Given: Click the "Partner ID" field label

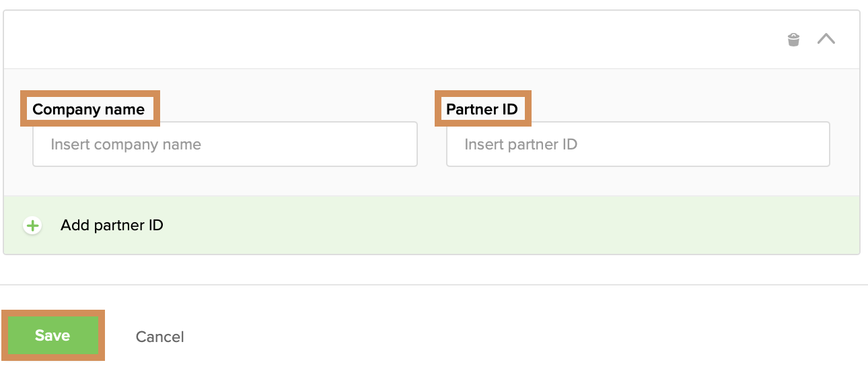Looking at the screenshot, I should tap(482, 109).
